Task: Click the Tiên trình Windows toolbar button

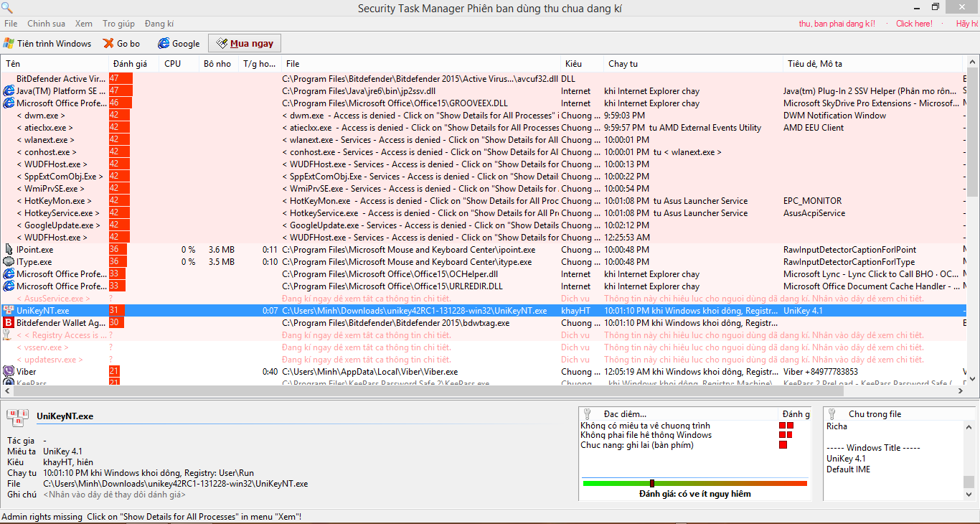Action: (48, 43)
